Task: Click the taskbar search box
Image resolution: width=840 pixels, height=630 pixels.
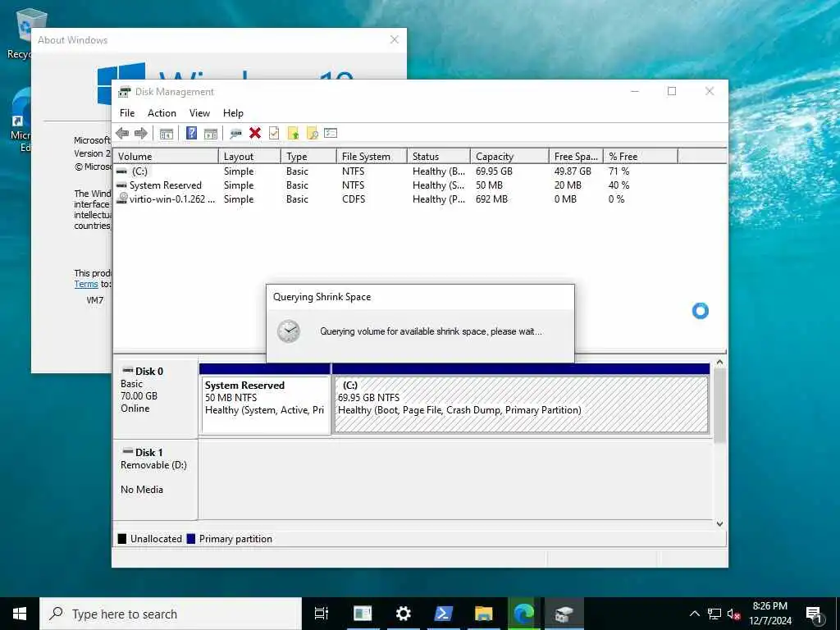Action: tap(171, 614)
